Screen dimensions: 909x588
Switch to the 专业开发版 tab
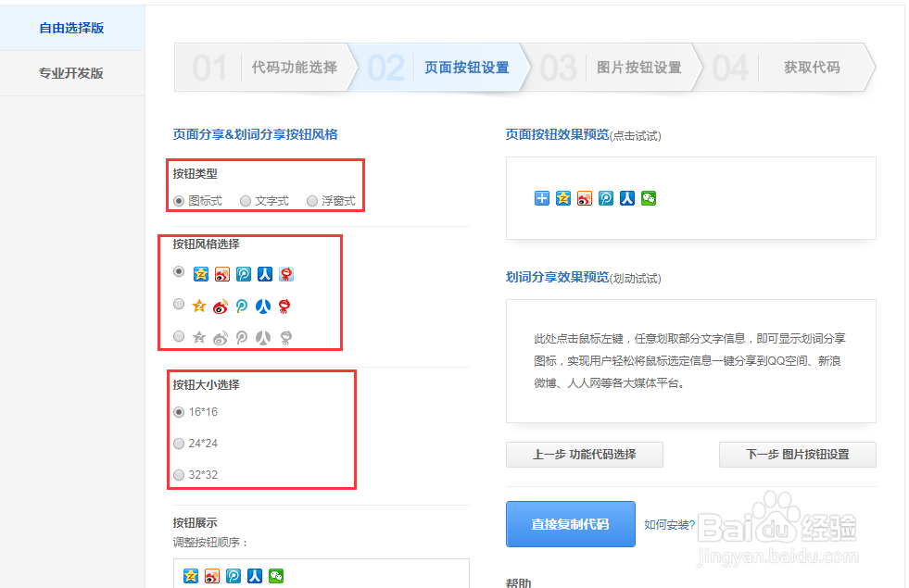[x=71, y=71]
